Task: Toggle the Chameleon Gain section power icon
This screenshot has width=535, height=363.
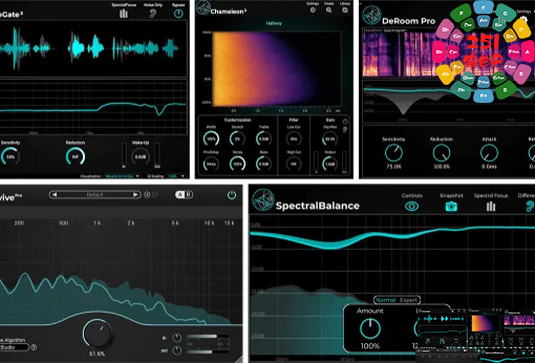Action: tap(345, 121)
